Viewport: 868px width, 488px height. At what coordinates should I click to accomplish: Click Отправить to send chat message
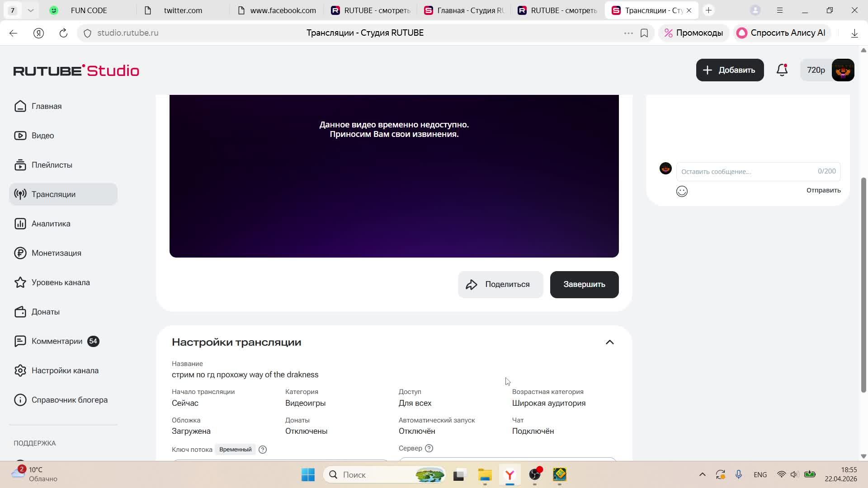click(823, 190)
